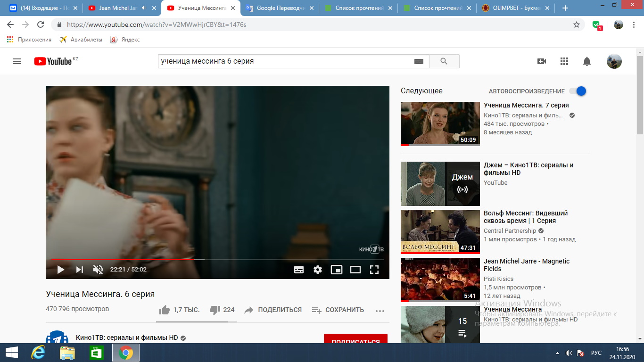Switch to the Google Переводчик tab
This screenshot has height=362, width=644.
click(279, 8)
